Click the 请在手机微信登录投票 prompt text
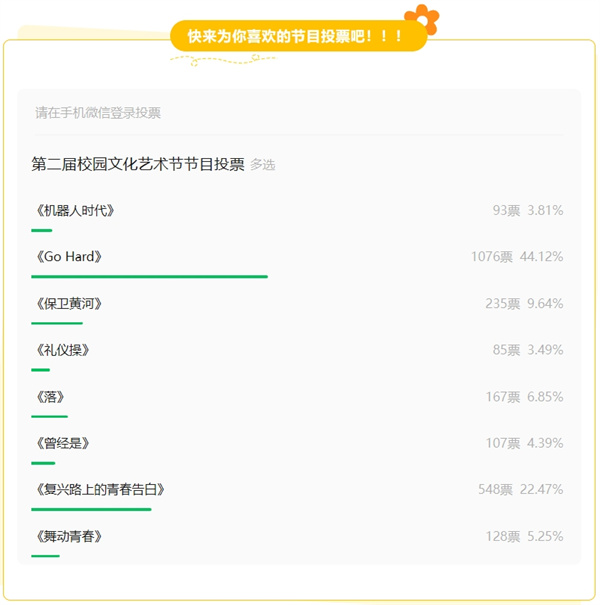Screen dimensions: 600x605 98,113
